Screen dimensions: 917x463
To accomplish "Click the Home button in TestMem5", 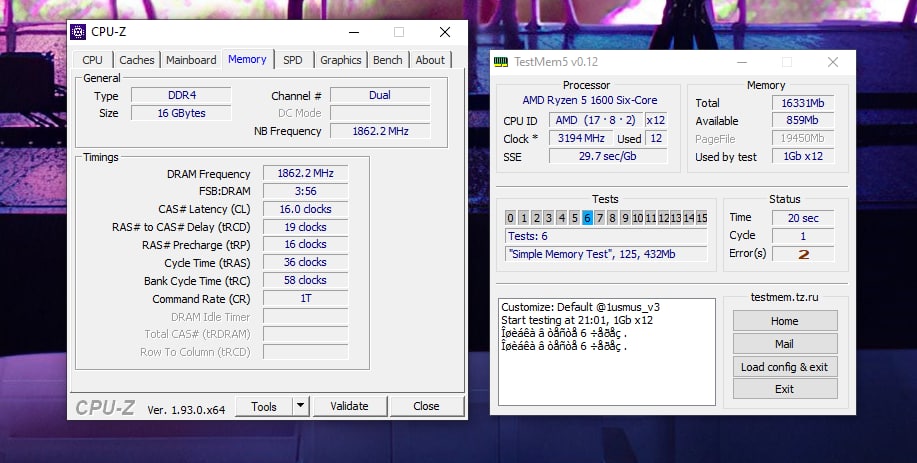I will [785, 321].
